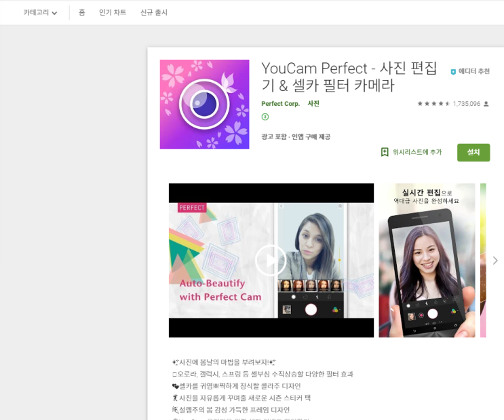Screen dimensions: 504x420
Task: Click the age rating 3 badge
Action: pyautogui.click(x=265, y=117)
